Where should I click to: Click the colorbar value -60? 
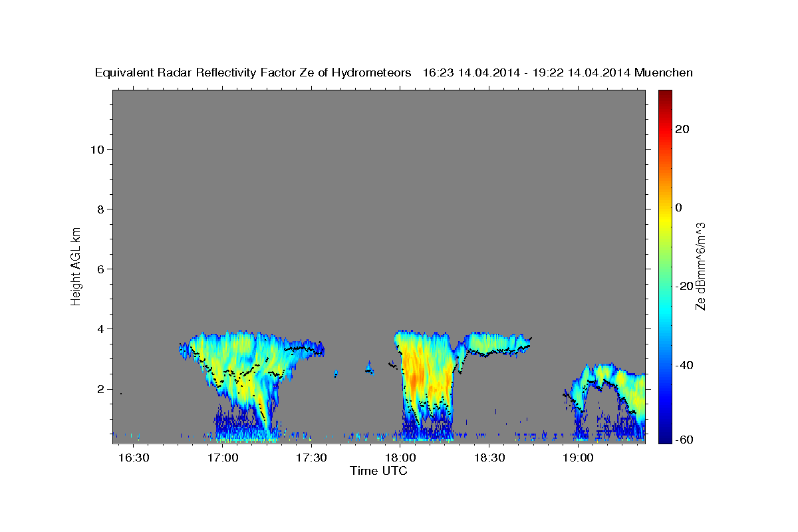[x=685, y=440]
